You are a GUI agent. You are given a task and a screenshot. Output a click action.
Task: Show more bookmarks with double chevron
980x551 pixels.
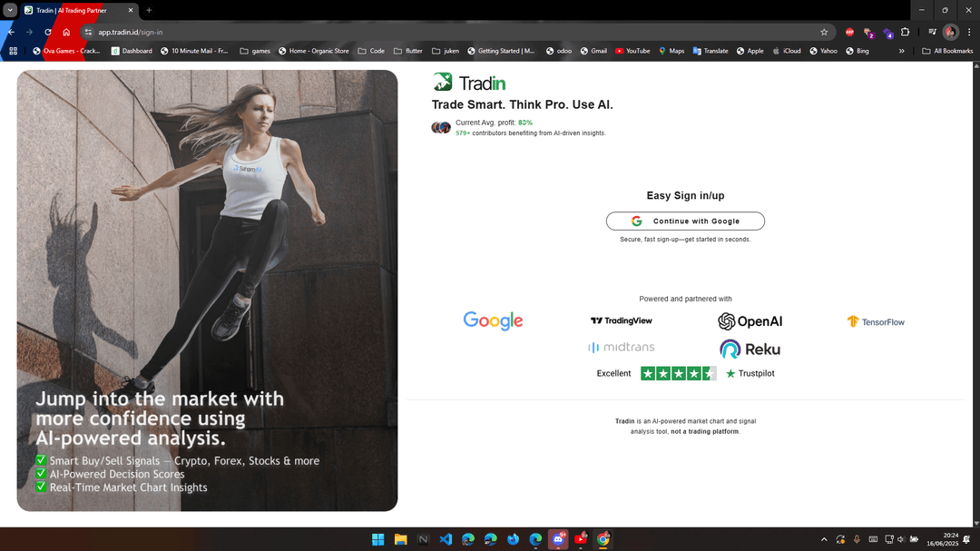tap(901, 51)
